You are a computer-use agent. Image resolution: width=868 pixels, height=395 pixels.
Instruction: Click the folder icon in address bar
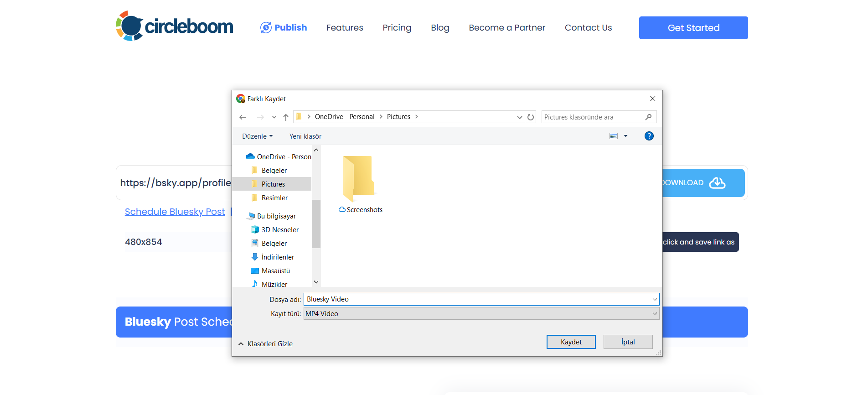coord(299,117)
